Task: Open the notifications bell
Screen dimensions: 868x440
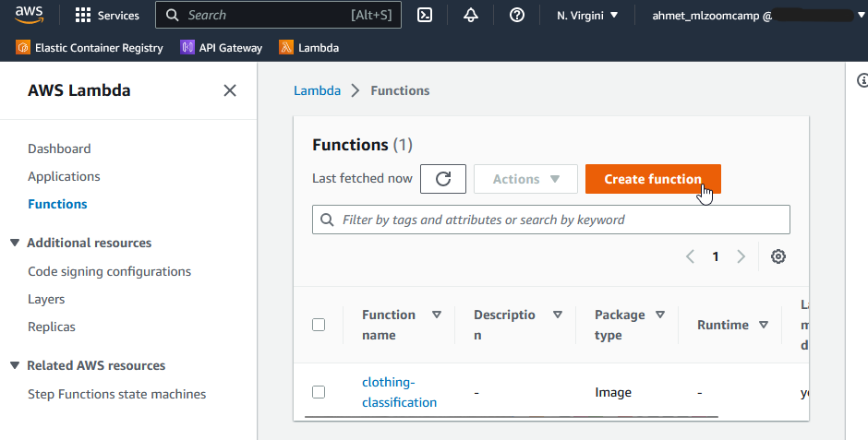Action: click(471, 15)
